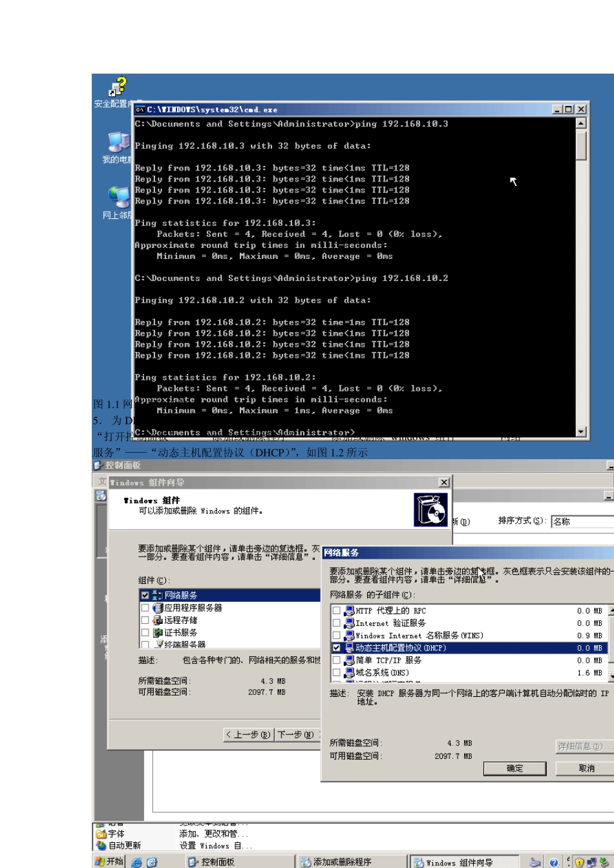Click the 远程存储 component icon
614x868 pixels.
click(x=157, y=620)
